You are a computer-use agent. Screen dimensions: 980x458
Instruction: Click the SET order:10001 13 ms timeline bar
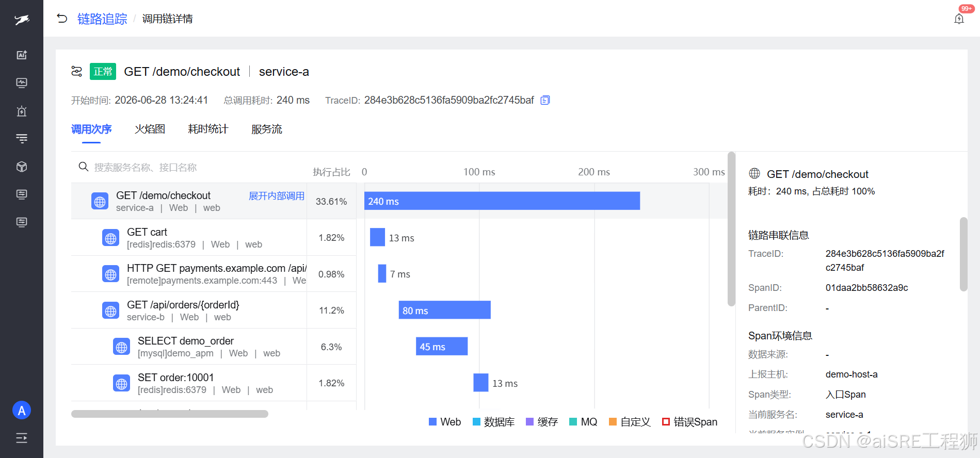[481, 383]
